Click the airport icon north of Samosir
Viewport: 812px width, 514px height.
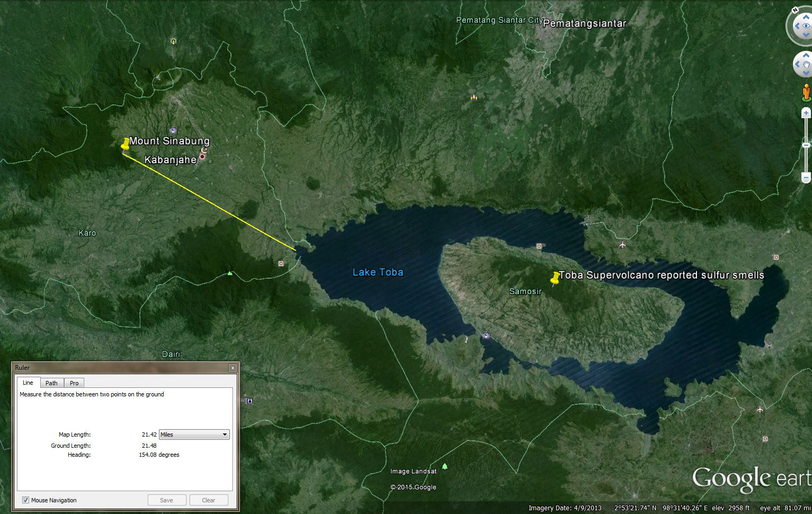click(622, 244)
